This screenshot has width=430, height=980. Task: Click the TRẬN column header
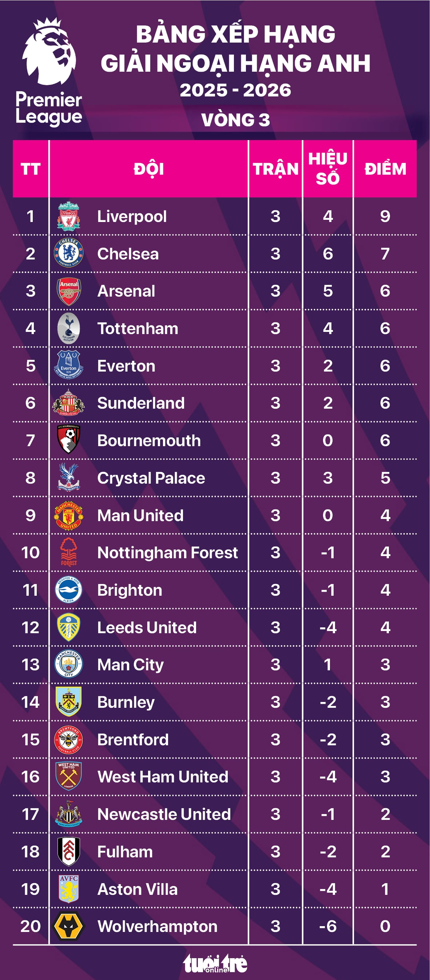point(276,169)
